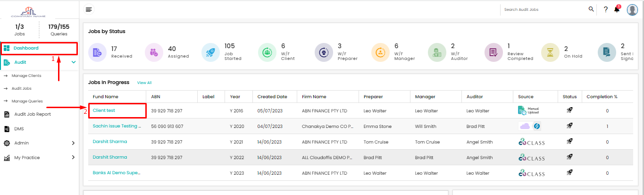
Task: Open the Darshit Sharma fund for Y 2022
Action: [x=110, y=157]
